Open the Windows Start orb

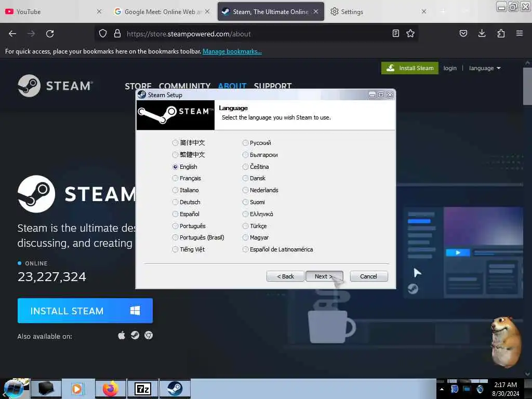(x=14, y=389)
